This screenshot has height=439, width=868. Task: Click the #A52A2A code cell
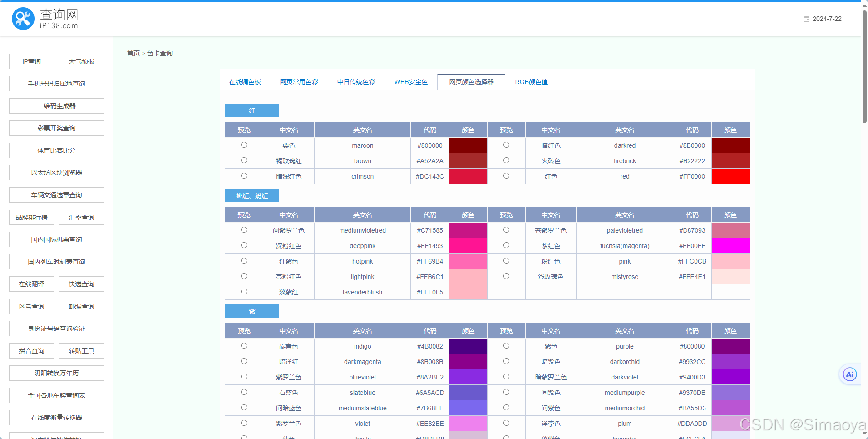(x=430, y=161)
